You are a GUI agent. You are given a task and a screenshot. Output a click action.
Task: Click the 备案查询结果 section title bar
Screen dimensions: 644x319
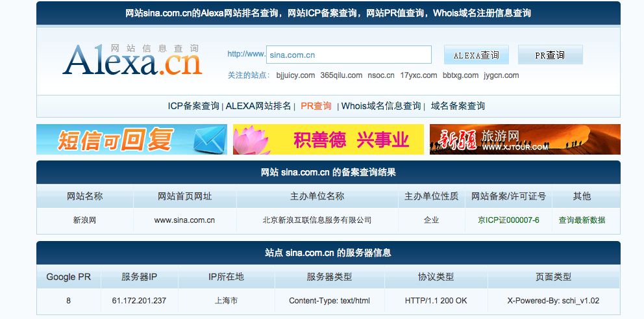point(328,172)
